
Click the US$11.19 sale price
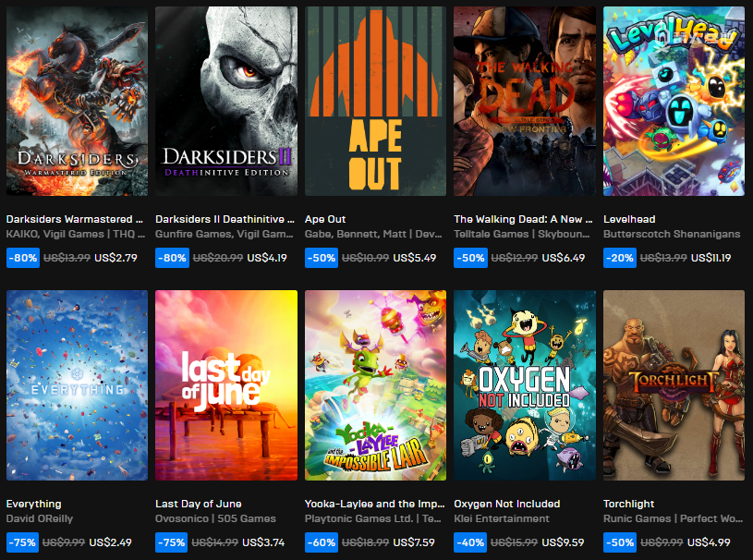coord(711,258)
